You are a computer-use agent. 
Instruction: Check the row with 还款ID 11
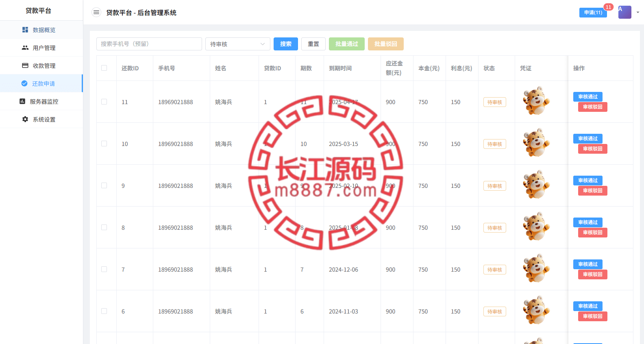click(104, 102)
